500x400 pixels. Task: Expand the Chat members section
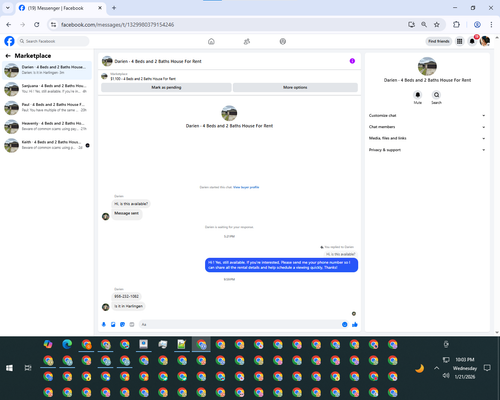[x=427, y=127]
